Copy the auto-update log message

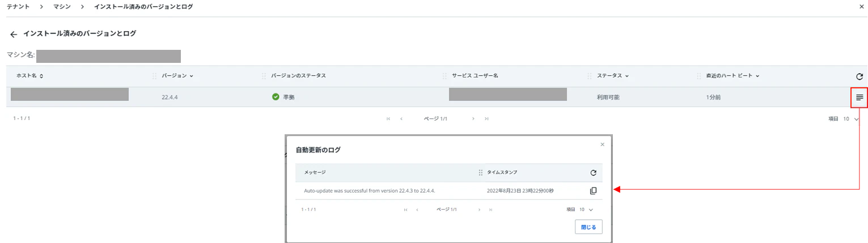[x=594, y=191]
